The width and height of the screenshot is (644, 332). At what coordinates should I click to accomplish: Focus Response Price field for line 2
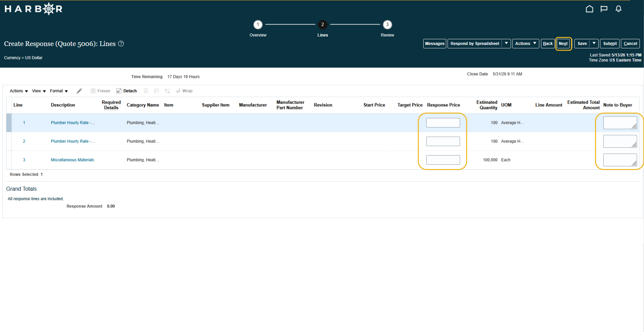point(443,142)
